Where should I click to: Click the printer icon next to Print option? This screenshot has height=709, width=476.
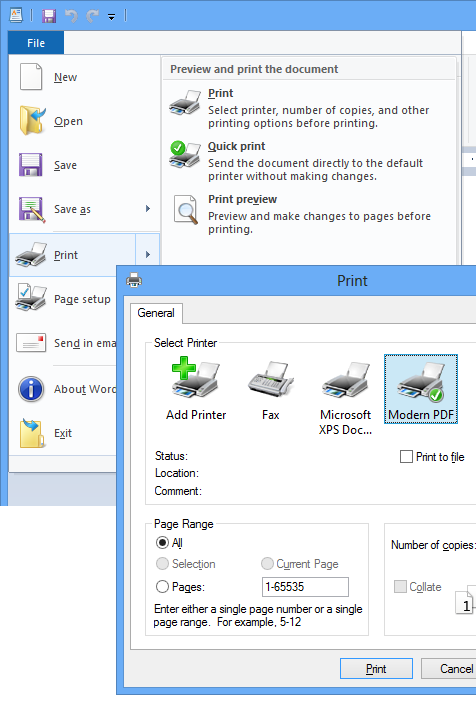(x=185, y=103)
